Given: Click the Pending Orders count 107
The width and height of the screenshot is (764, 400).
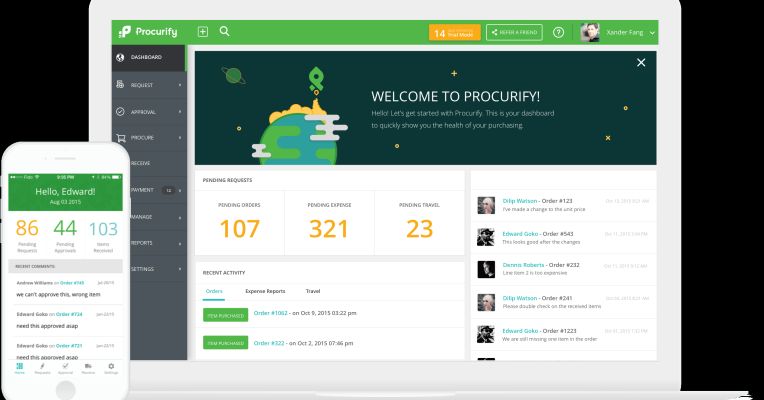Looking at the screenshot, I should (x=239, y=229).
